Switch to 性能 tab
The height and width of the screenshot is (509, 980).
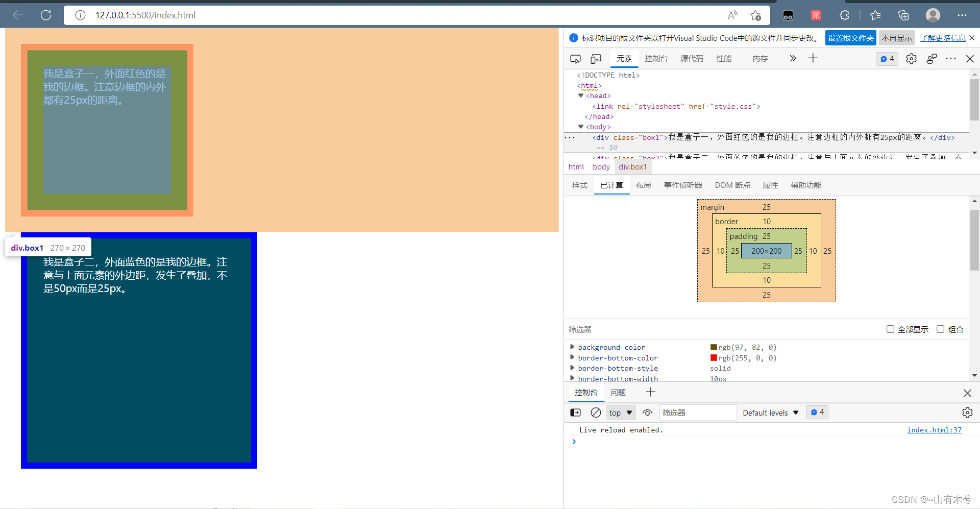724,59
